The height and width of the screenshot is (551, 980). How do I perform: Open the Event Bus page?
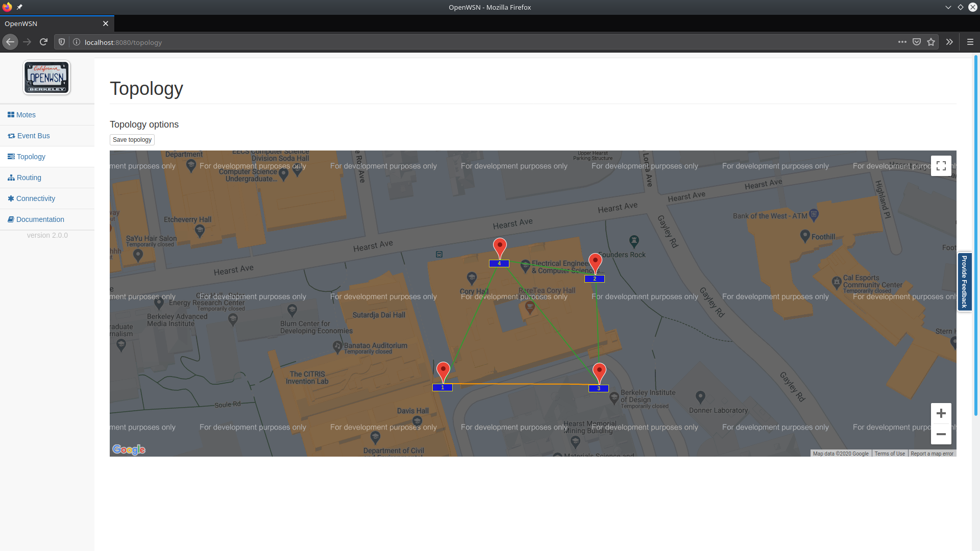pos(29,136)
